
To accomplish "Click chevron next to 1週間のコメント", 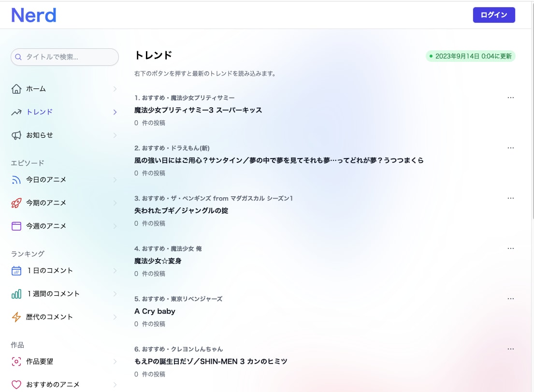I will 115,294.
